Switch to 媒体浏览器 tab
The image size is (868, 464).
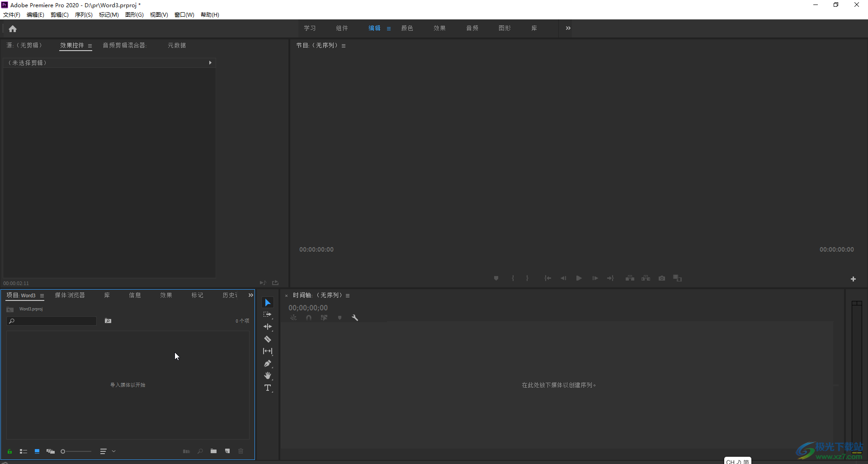(x=70, y=295)
